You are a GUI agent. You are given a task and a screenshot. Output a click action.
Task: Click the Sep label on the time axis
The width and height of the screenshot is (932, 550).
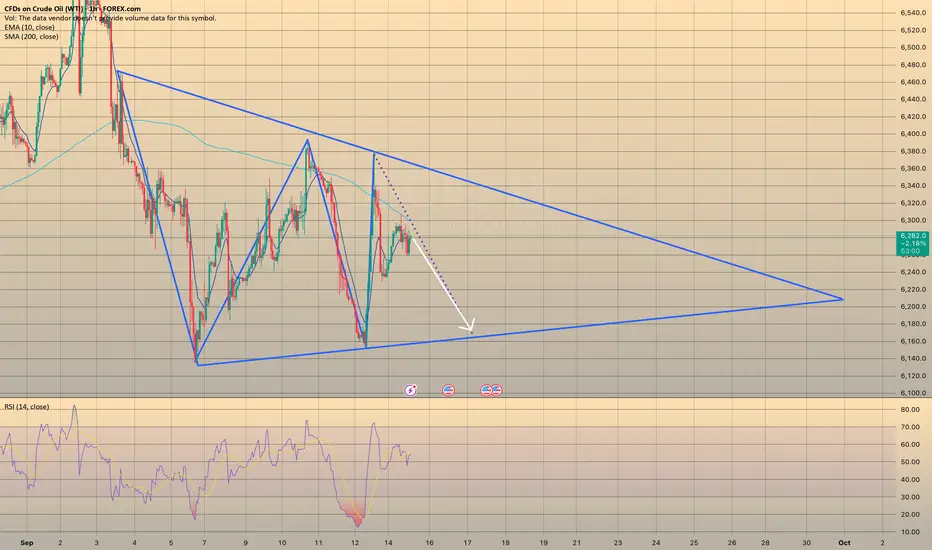26,543
